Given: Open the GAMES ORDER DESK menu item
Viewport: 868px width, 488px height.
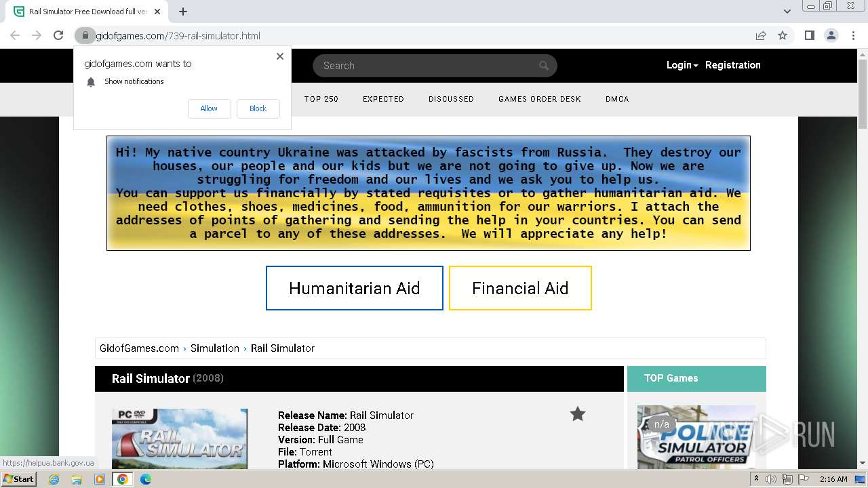Looking at the screenshot, I should click(x=540, y=99).
